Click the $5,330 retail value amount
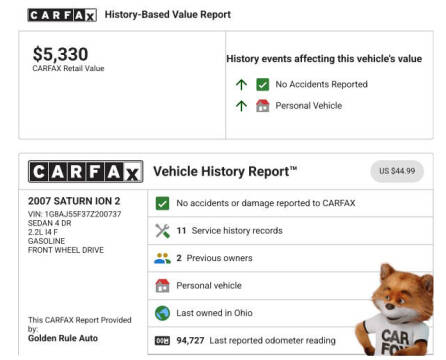This screenshot has height=360, width=446. pos(60,54)
